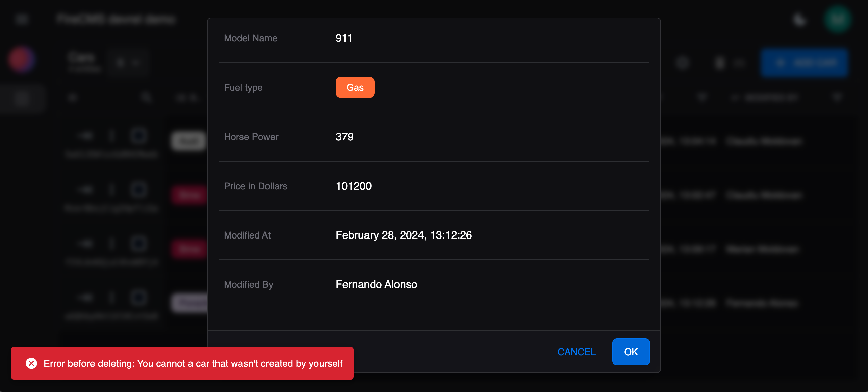The height and width of the screenshot is (392, 868).
Task: Click the orange Gas fuel type chip
Action: click(x=355, y=87)
